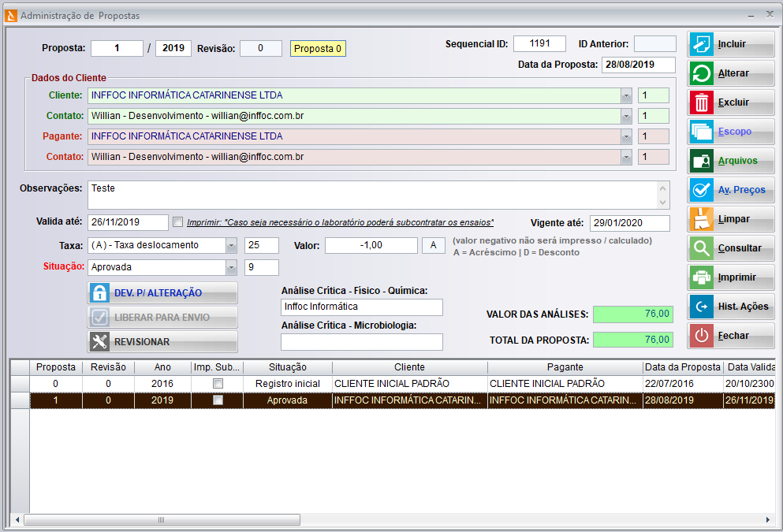
Task: Click the Revisão column header
Action: [108, 367]
